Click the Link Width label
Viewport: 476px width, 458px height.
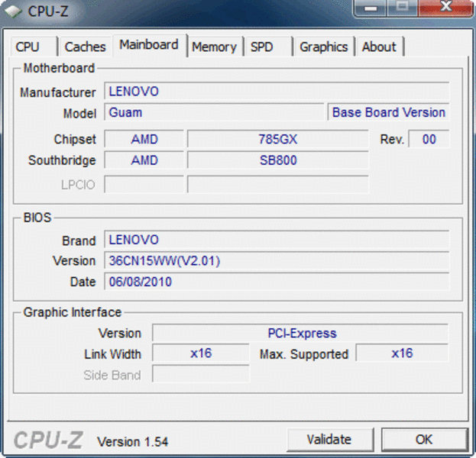pos(112,354)
